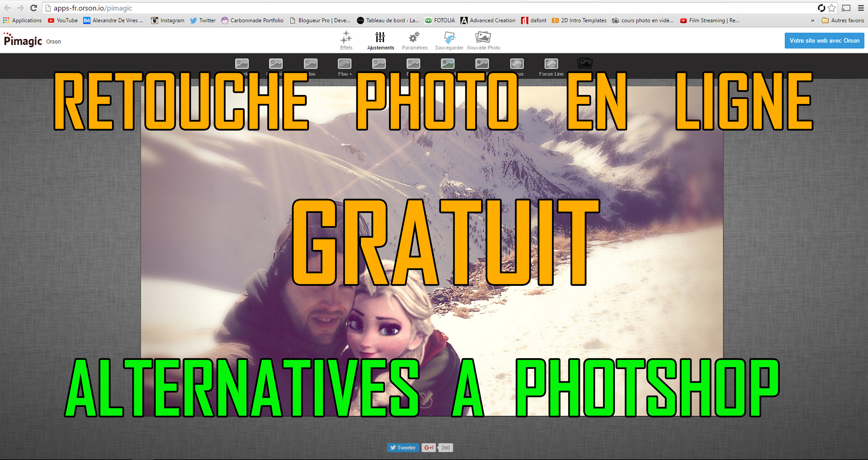Open Advanced Creation bookmark
The height and width of the screenshot is (460, 868).
pos(488,20)
